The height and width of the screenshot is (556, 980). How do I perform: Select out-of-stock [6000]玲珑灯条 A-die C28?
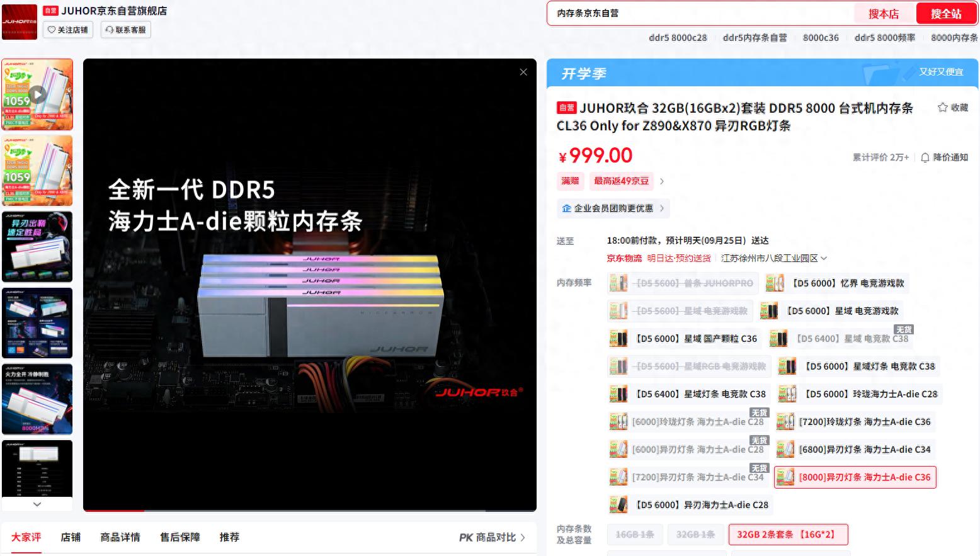tap(688, 422)
